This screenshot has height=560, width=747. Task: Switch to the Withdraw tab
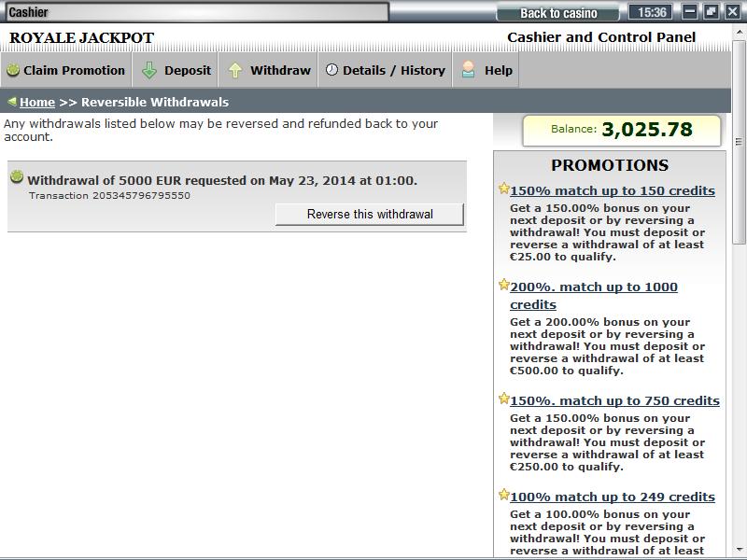(x=268, y=70)
